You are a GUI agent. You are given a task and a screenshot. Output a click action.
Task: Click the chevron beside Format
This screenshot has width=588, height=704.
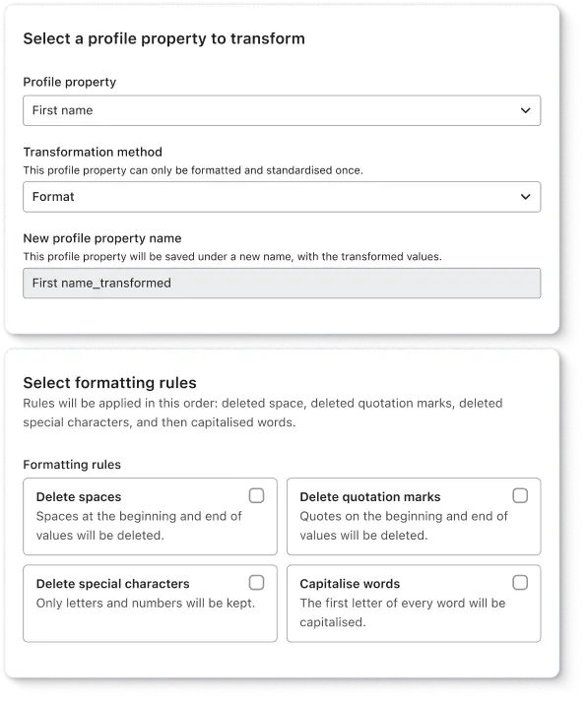525,197
